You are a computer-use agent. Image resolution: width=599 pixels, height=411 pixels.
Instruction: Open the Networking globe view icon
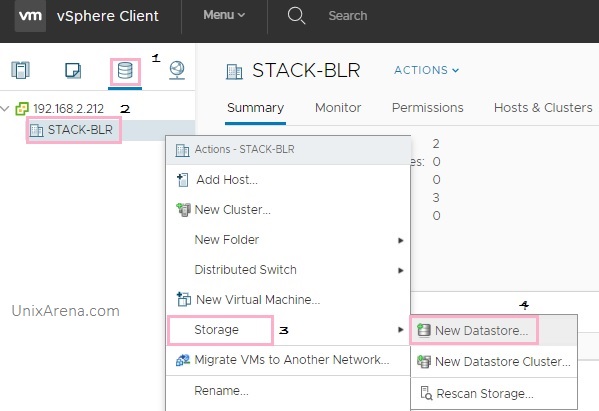point(177,70)
